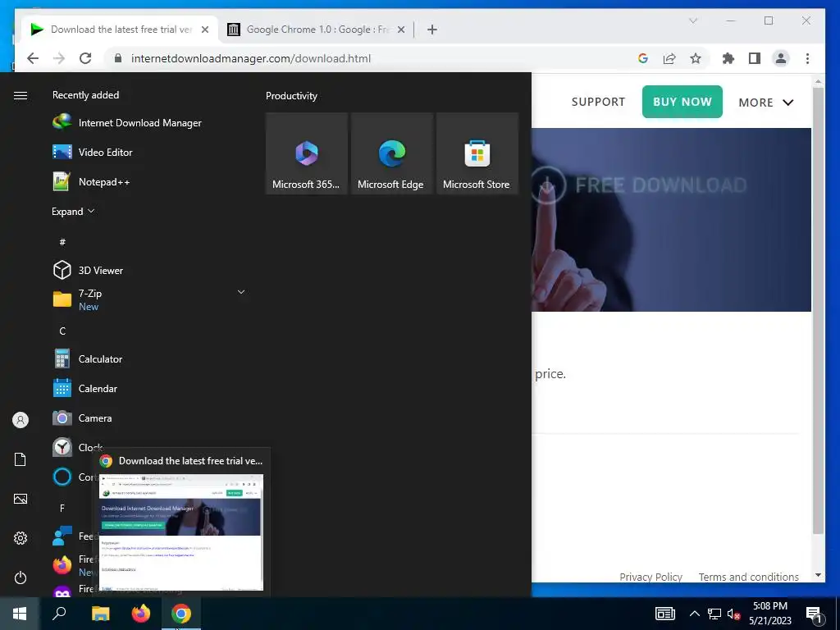Open Settings gear in Start menu
Viewport: 840px width, 630px height.
tap(21, 538)
